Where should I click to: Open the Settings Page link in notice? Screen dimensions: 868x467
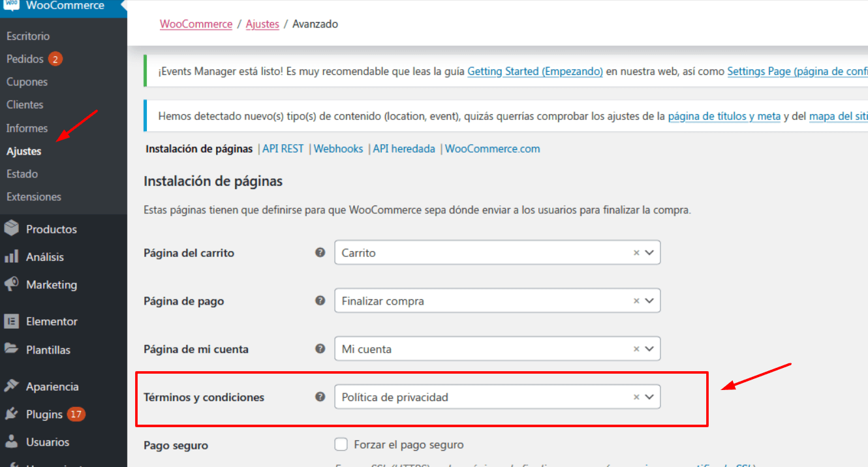pyautogui.click(x=797, y=71)
